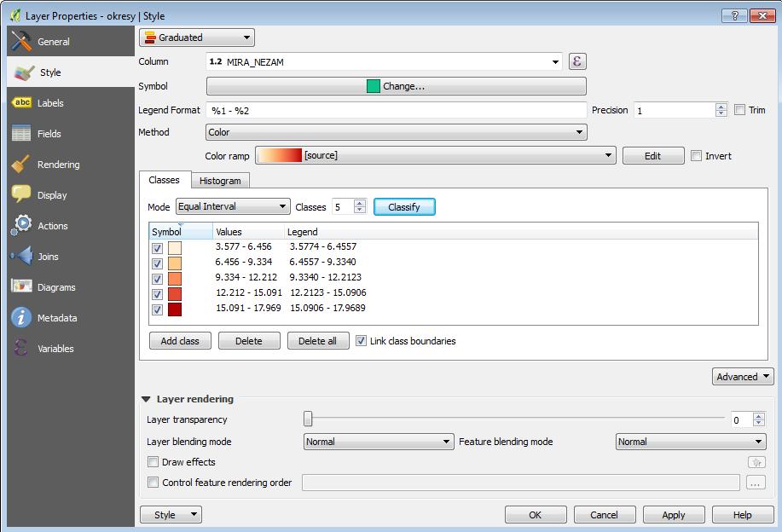Open the Actions gear icon
This screenshot has height=532, width=782.
pyautogui.click(x=22, y=225)
